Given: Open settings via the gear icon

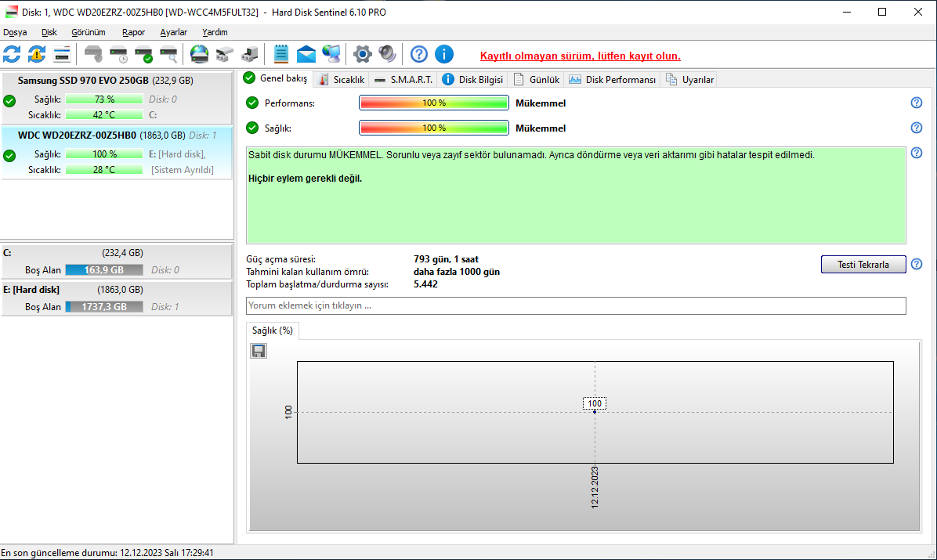Looking at the screenshot, I should (362, 54).
